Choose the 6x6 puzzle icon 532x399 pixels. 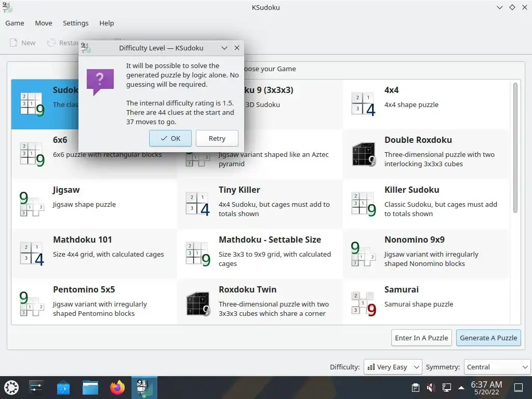32,154
